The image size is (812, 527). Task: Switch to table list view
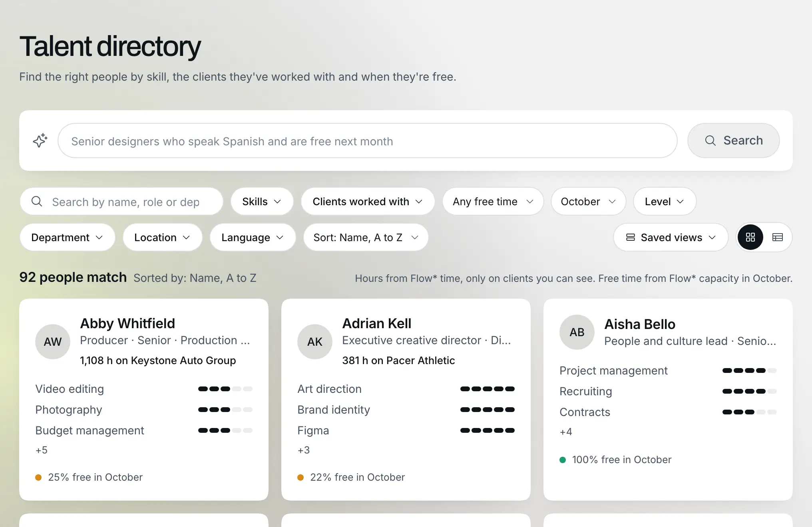(x=778, y=237)
